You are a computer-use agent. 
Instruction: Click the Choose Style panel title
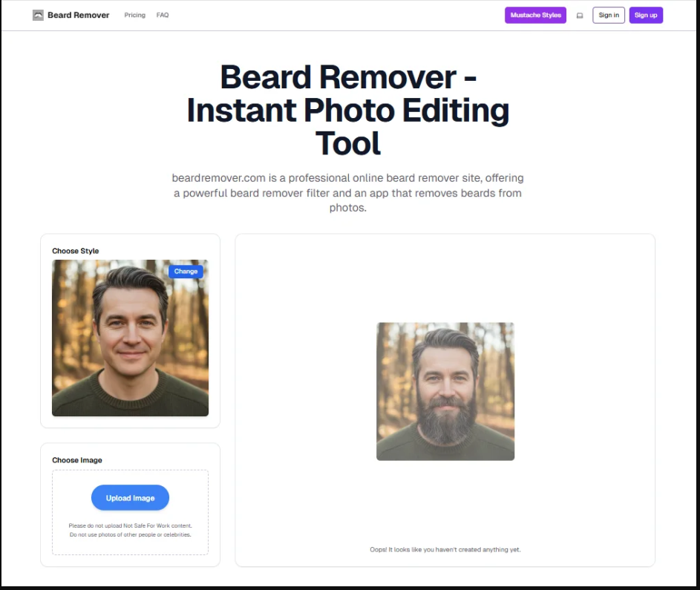coord(75,251)
